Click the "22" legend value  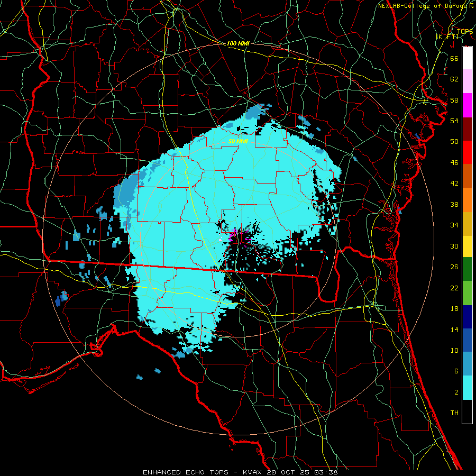[454, 288]
